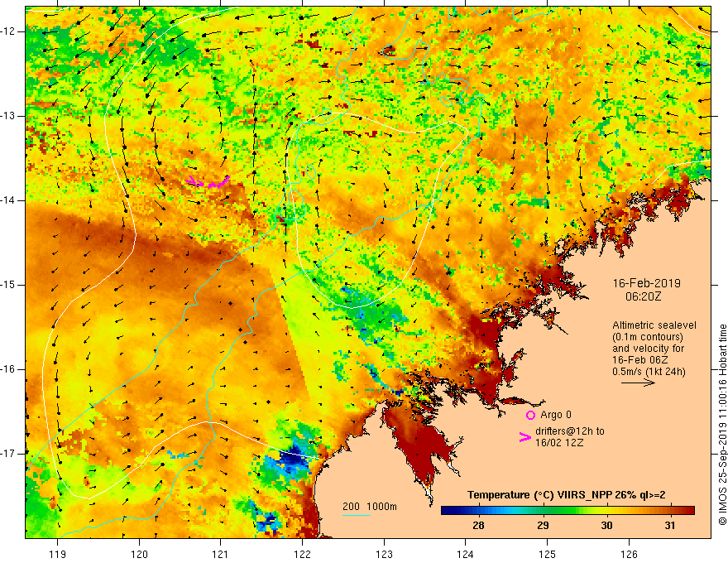The height and width of the screenshot is (563, 728).
Task: Click the '200 1000m' depth label
Action: pos(370,507)
